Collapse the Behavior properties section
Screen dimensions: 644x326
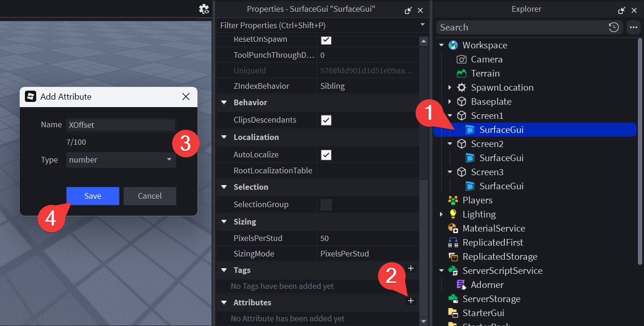coord(224,103)
